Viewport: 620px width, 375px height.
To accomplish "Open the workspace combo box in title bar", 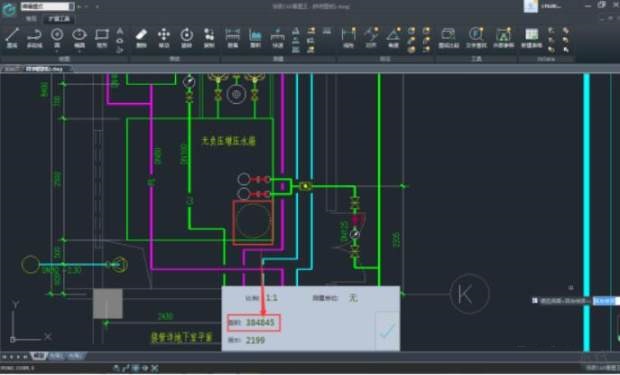I will (x=47, y=6).
